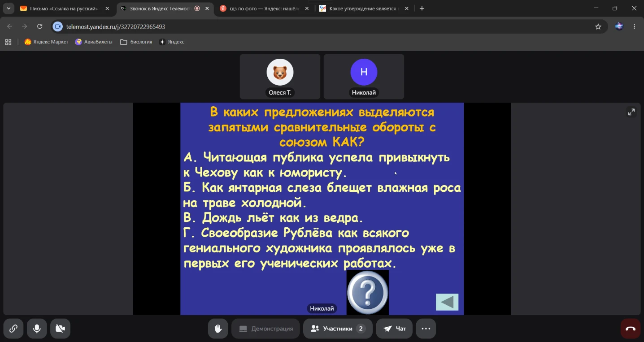Open the more options menu with three dots

(x=426, y=329)
